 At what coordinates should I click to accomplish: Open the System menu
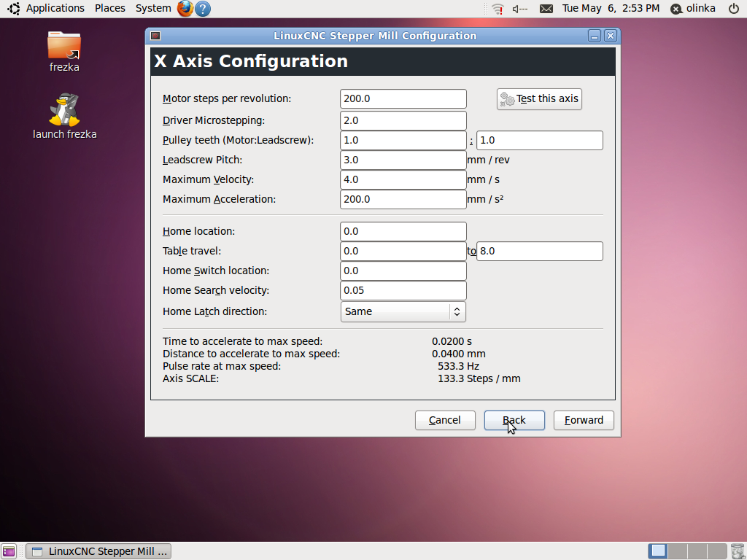click(153, 8)
